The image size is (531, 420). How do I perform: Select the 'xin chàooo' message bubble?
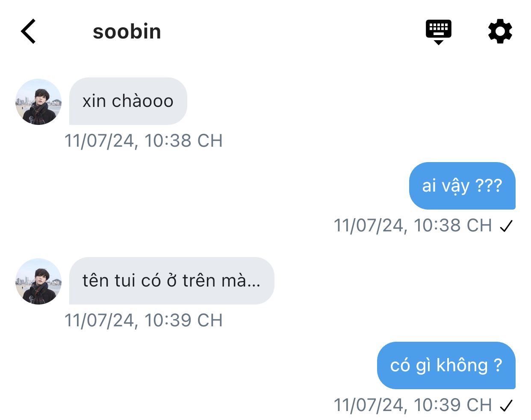click(128, 101)
